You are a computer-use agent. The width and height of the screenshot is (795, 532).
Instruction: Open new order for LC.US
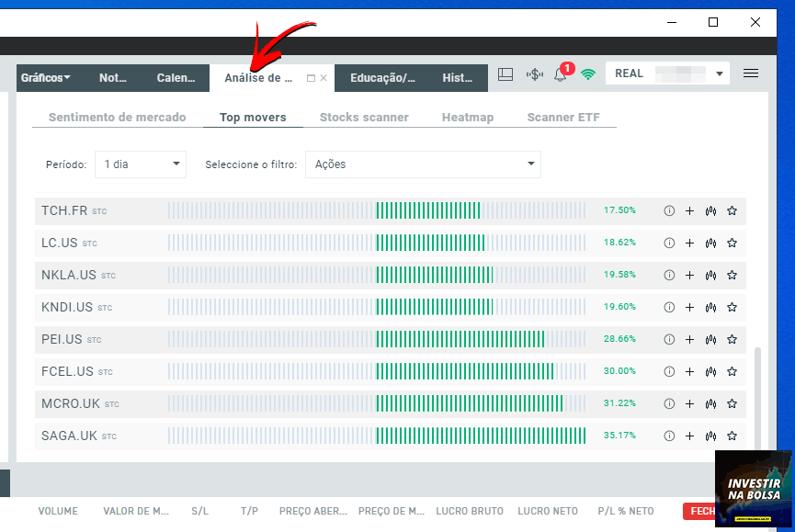[x=689, y=243]
